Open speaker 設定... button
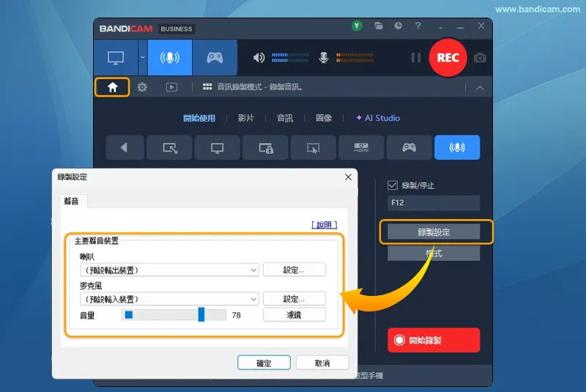586x392 pixels. pyautogui.click(x=294, y=270)
